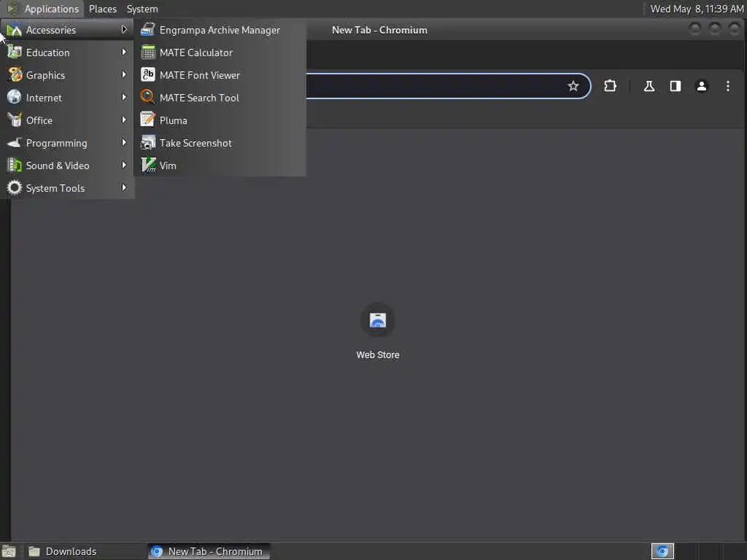
Task: Open Pluma text editor
Action: click(220, 120)
